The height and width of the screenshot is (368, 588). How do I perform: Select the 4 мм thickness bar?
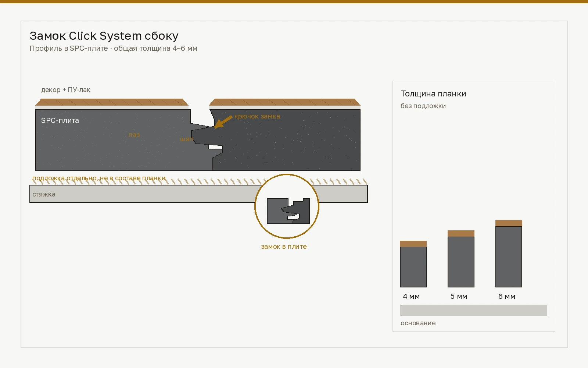click(413, 264)
